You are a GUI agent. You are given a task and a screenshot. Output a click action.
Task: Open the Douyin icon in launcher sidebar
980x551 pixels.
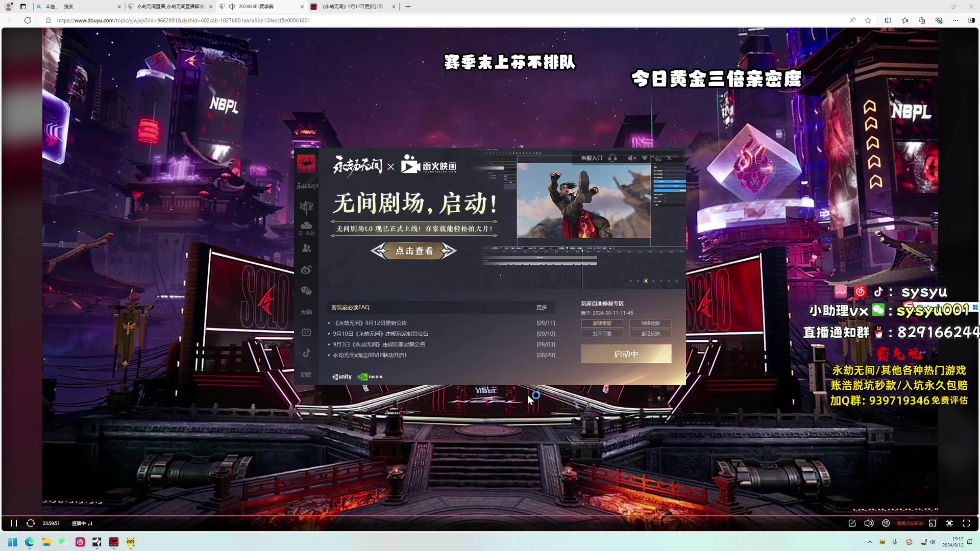(306, 353)
